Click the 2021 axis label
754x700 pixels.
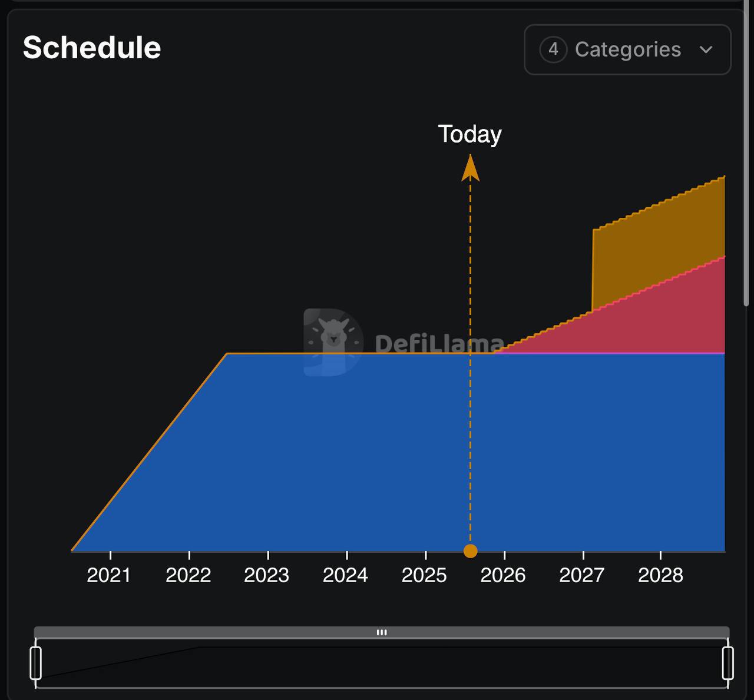coord(109,575)
